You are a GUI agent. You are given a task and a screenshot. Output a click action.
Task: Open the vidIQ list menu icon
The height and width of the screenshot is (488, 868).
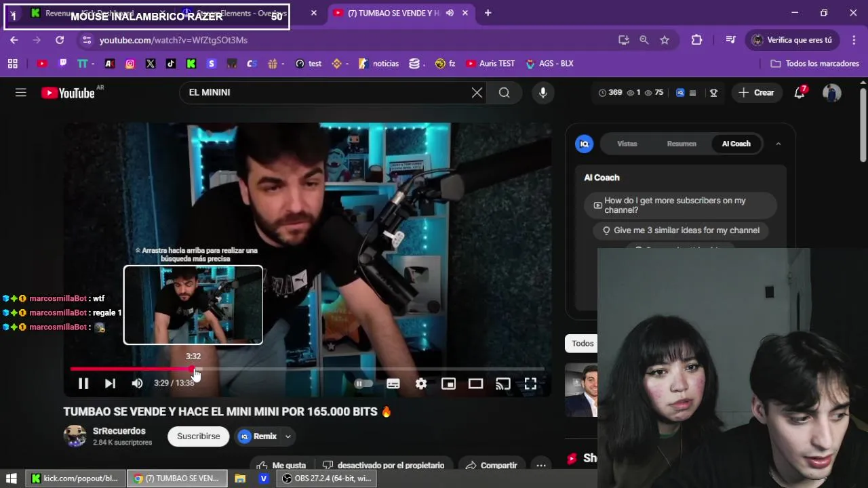pyautogui.click(x=692, y=93)
